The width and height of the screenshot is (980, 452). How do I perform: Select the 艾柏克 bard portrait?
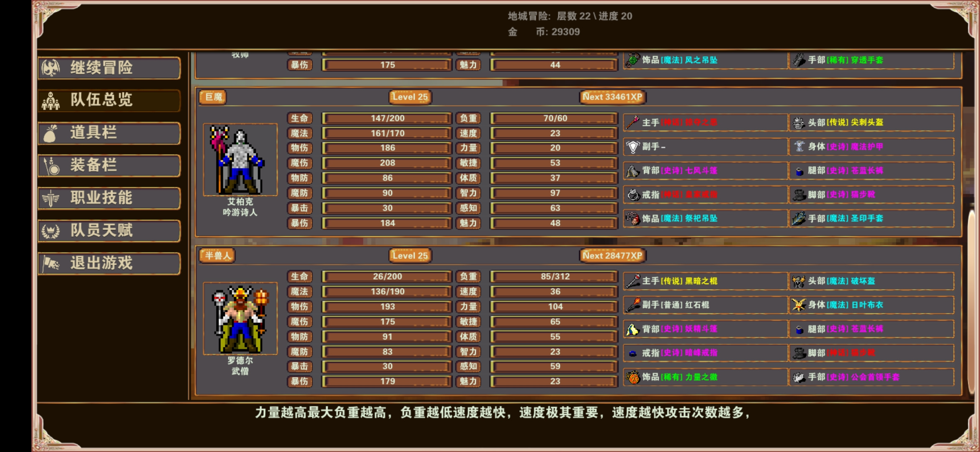click(240, 159)
